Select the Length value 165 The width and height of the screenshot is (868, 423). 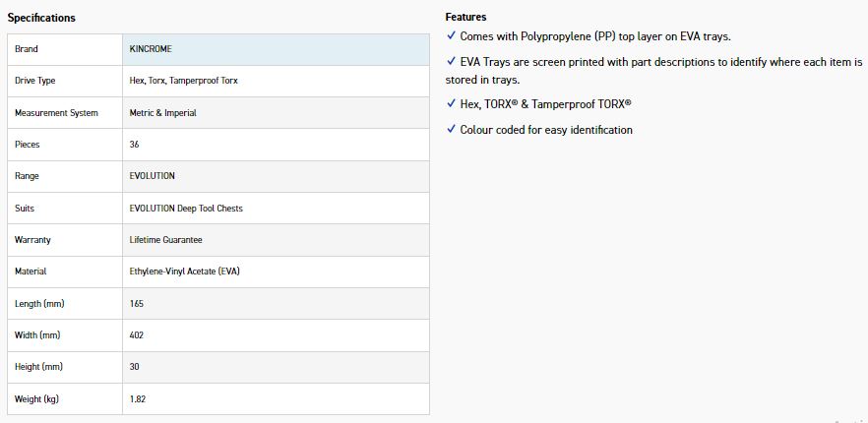point(137,304)
